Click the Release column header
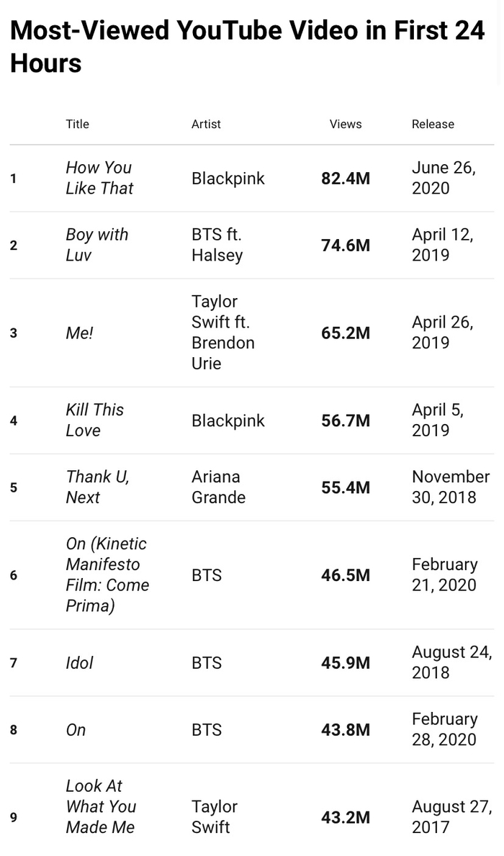The image size is (504, 856). (433, 124)
